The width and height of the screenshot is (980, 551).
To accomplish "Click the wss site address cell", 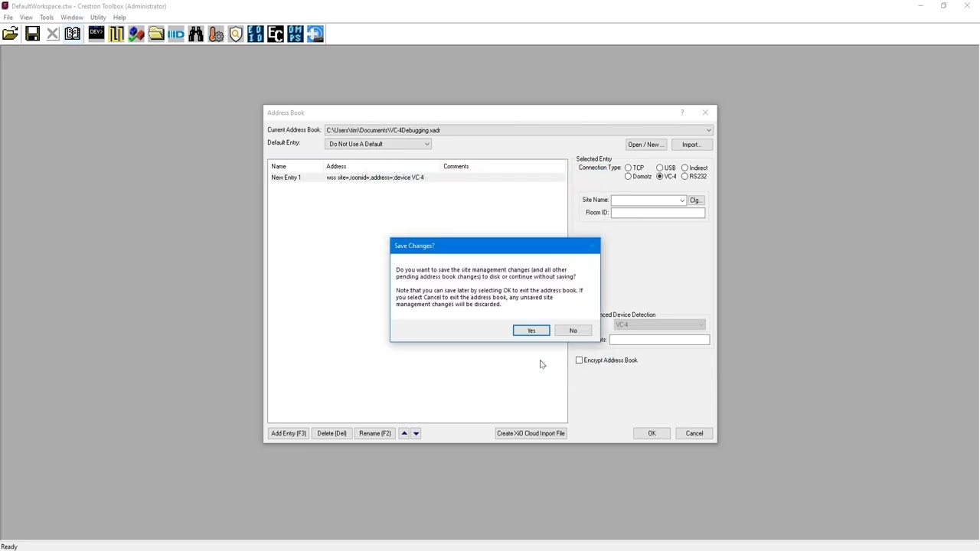I will (x=375, y=178).
